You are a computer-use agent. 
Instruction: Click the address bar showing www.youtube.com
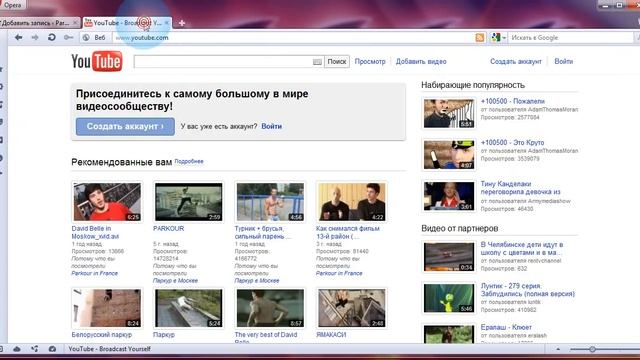[294, 38]
